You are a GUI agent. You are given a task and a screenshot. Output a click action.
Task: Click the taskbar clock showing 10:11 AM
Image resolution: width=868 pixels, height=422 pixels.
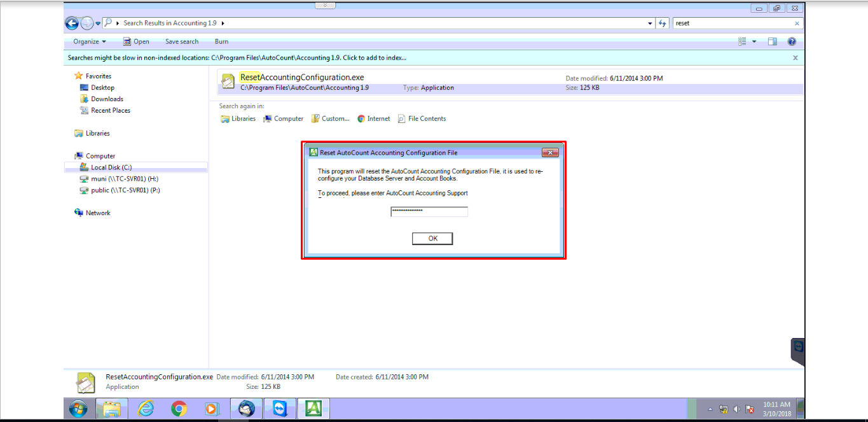[x=777, y=409]
